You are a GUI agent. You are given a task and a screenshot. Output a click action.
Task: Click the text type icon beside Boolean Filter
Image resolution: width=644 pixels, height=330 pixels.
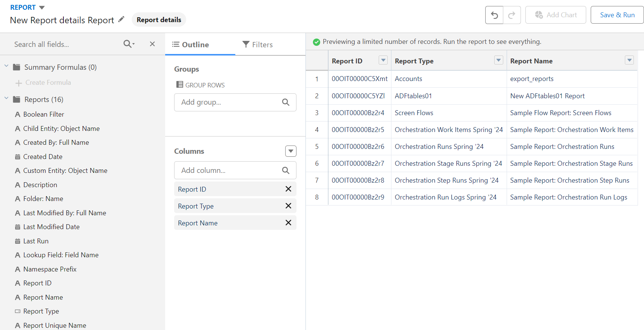[x=18, y=114]
